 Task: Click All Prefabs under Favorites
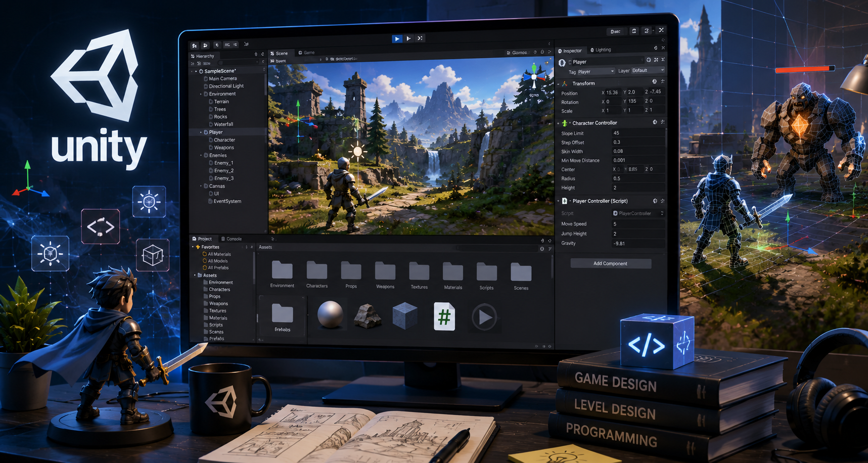point(218,268)
